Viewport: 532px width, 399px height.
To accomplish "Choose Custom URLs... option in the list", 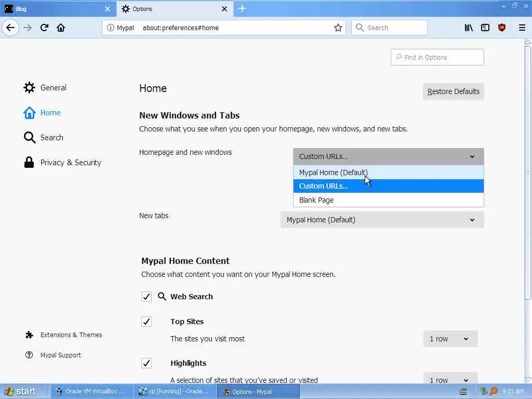I will [389, 186].
